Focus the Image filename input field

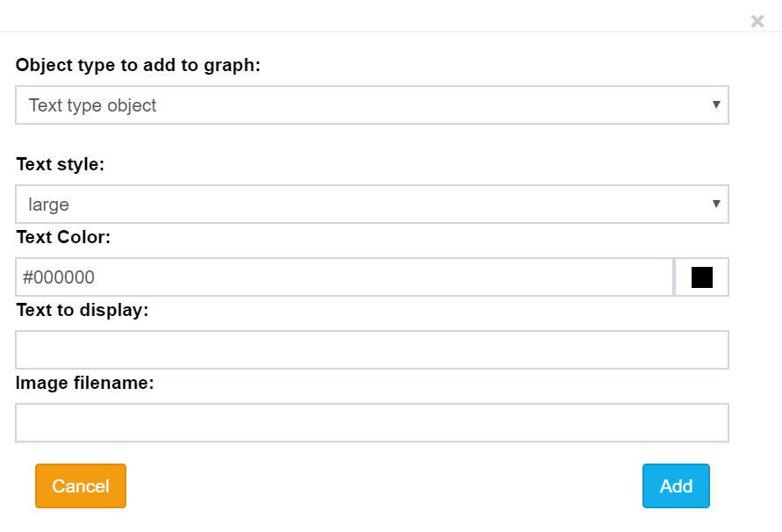pos(372,422)
